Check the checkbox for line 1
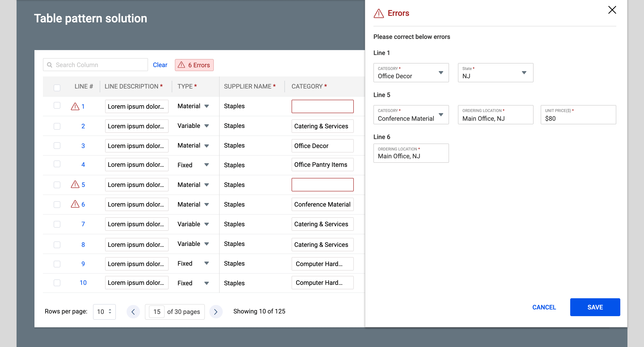The image size is (644, 347). tap(57, 106)
